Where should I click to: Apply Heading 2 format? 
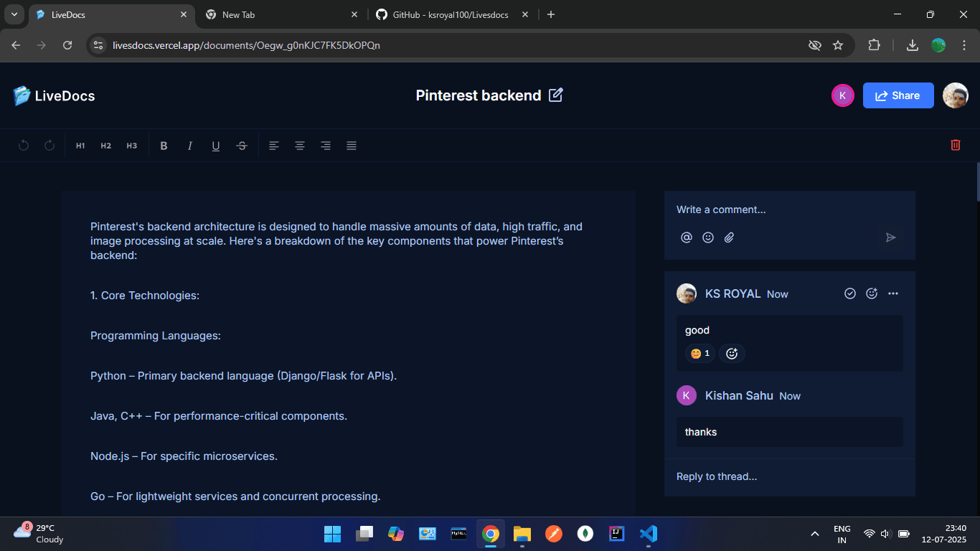click(106, 146)
